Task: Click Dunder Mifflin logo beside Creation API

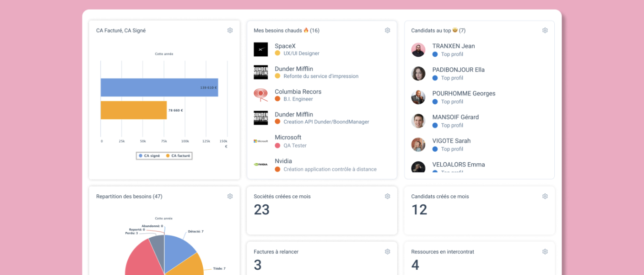Action: tap(260, 118)
